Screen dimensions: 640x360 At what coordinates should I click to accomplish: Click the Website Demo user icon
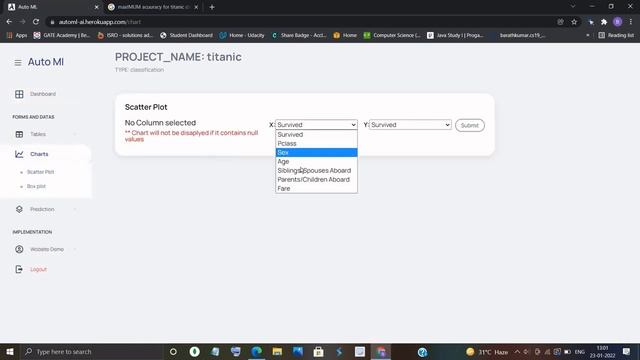point(19,249)
